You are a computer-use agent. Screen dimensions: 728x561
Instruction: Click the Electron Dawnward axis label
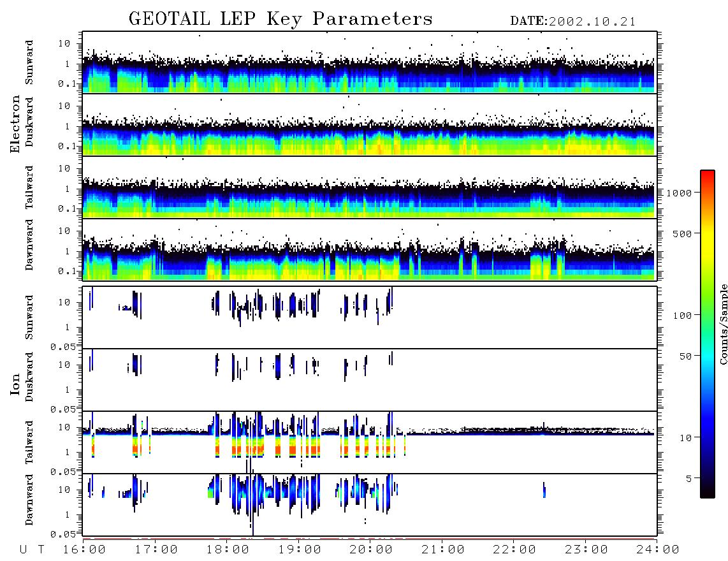click(29, 245)
